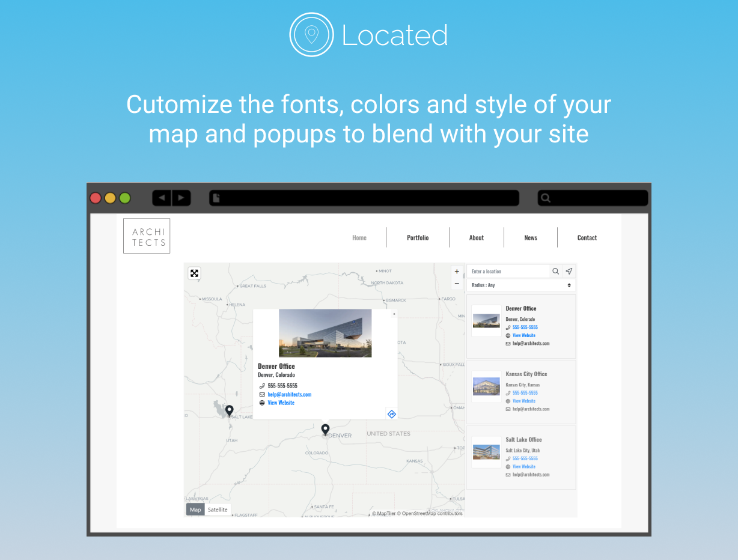This screenshot has width=738, height=560.
Task: Click envelope icon on Denver Office list card
Action: [508, 344]
